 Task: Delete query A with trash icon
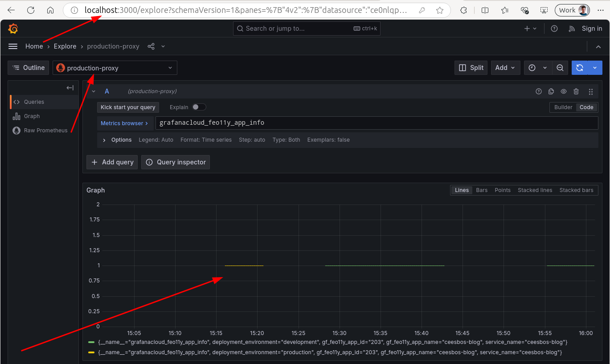click(576, 91)
